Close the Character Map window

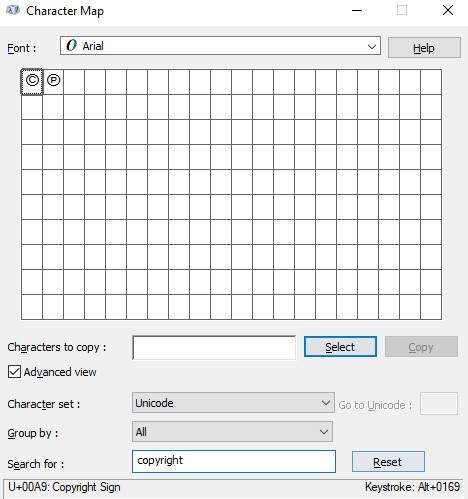448,10
